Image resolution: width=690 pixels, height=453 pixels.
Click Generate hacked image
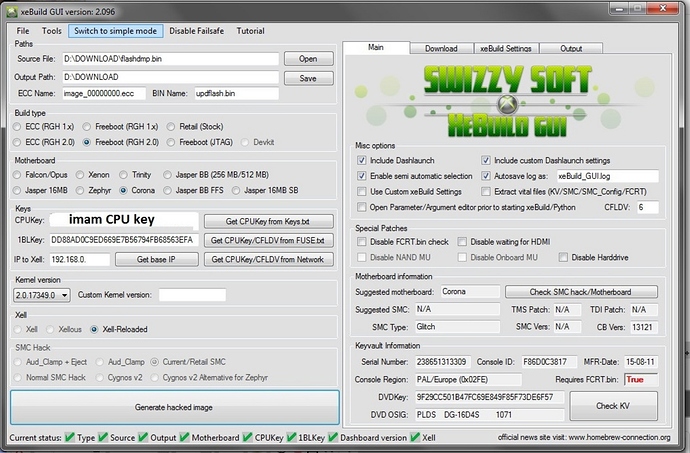(x=174, y=407)
